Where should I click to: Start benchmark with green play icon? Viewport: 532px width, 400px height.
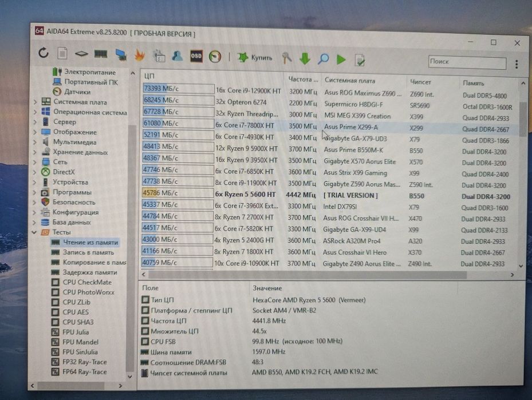(x=341, y=60)
